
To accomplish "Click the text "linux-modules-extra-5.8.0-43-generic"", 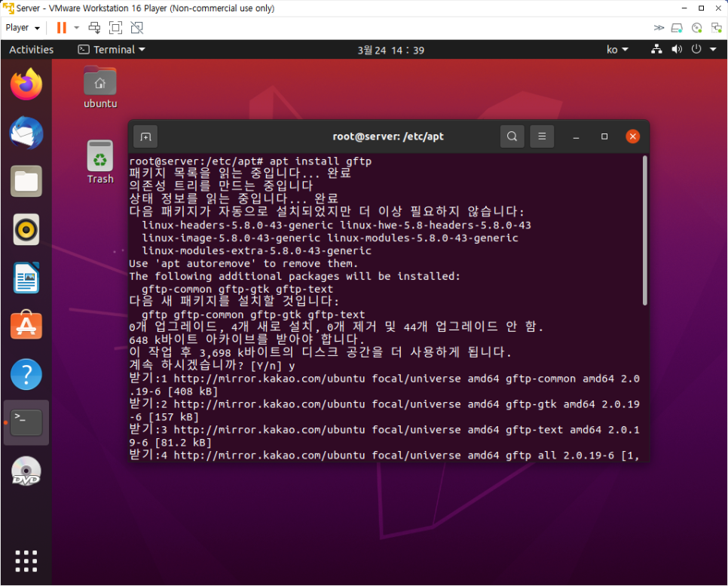I will (x=257, y=251).
